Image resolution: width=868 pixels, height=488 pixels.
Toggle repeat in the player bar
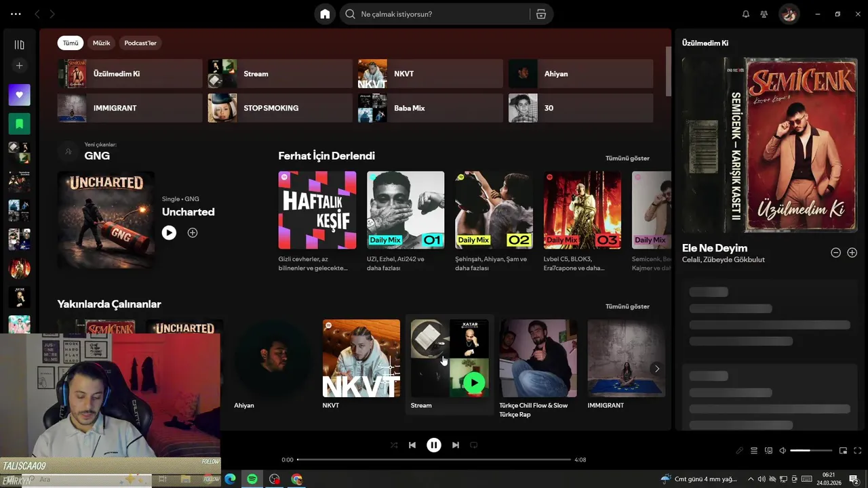(x=474, y=445)
